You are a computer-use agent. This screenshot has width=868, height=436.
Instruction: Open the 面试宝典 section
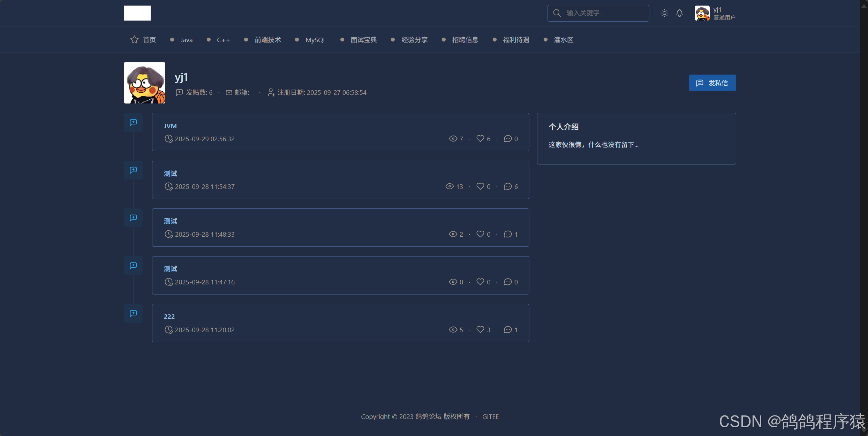click(363, 40)
